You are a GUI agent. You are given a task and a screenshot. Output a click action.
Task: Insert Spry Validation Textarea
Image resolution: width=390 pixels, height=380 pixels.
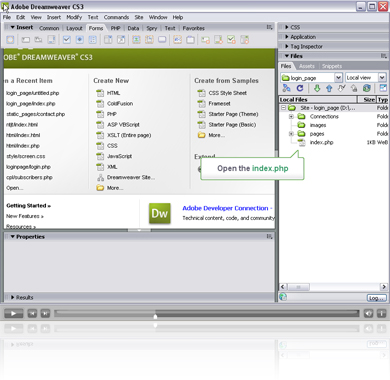218,40
